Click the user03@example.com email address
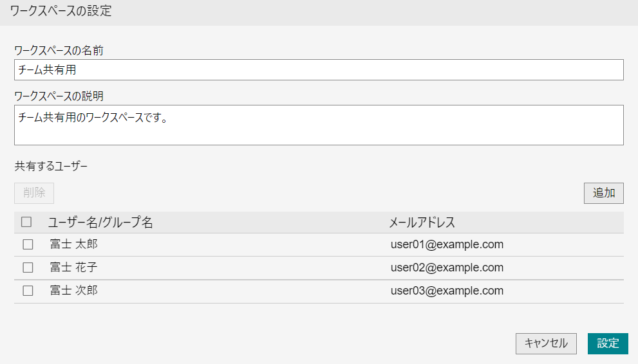Screen dimensions: 638x364 coord(447,291)
